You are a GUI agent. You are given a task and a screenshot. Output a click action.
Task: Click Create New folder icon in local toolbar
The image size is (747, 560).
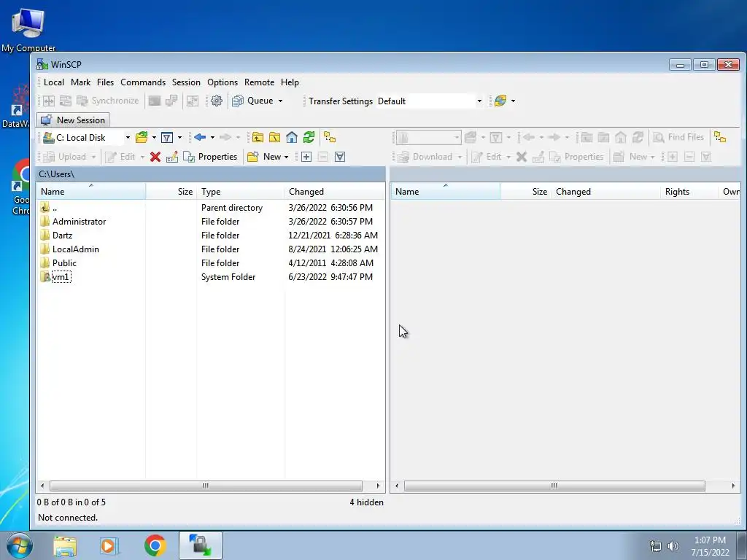click(x=253, y=157)
